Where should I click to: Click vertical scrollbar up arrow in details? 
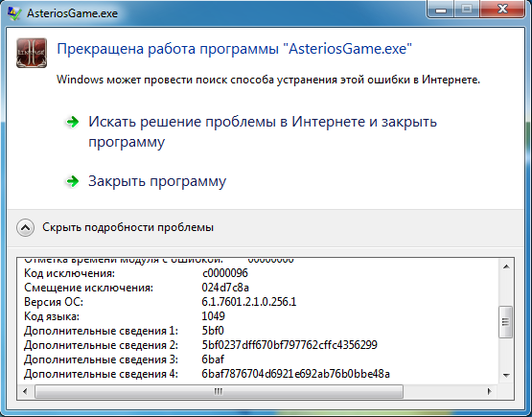coord(506,266)
